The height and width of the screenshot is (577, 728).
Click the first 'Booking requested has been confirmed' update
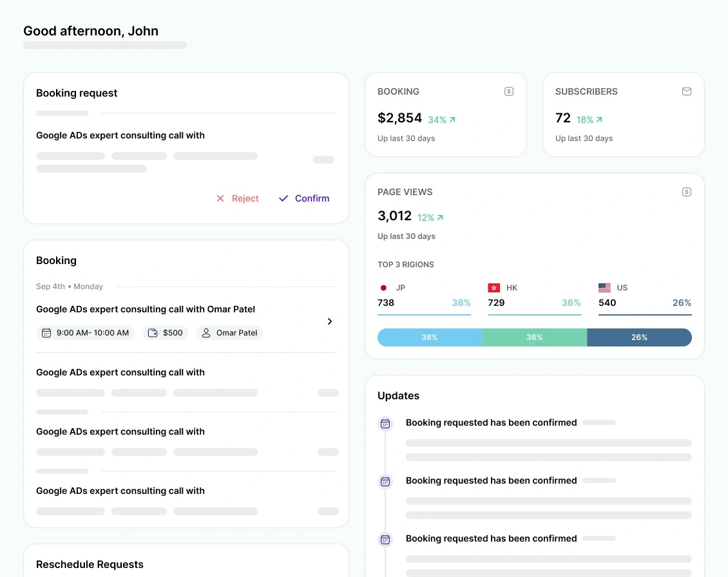pyautogui.click(x=491, y=422)
